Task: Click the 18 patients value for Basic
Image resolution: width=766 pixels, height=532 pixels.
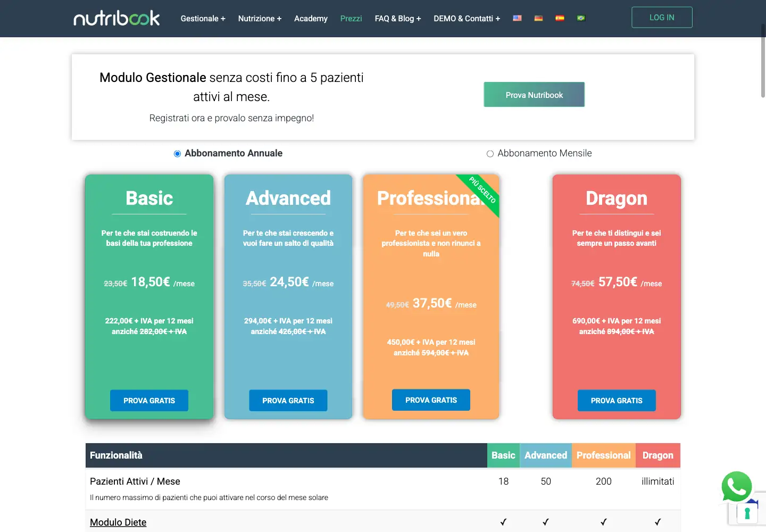Action: tap(504, 481)
